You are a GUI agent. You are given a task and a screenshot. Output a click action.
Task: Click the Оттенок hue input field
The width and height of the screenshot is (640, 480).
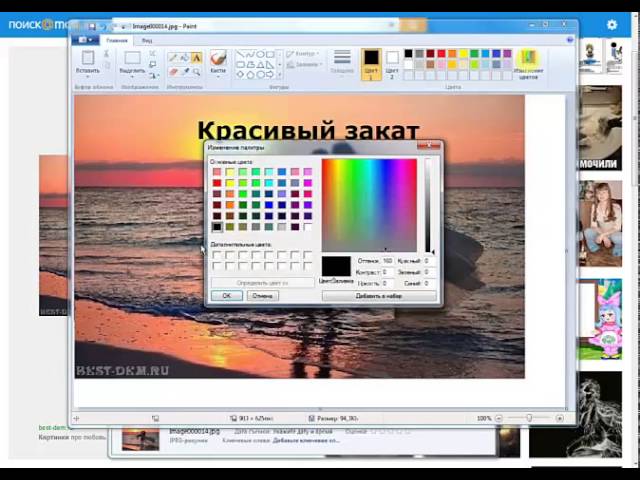point(388,260)
